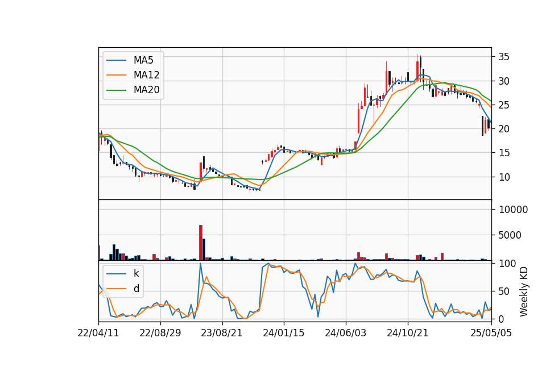
Task: Click the volume axis label 10000
Action: pyautogui.click(x=513, y=210)
